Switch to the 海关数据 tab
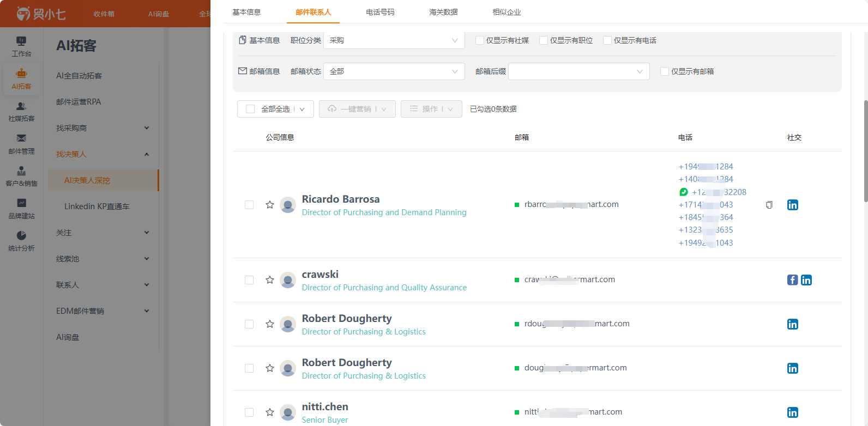This screenshot has height=426, width=868. tap(443, 12)
